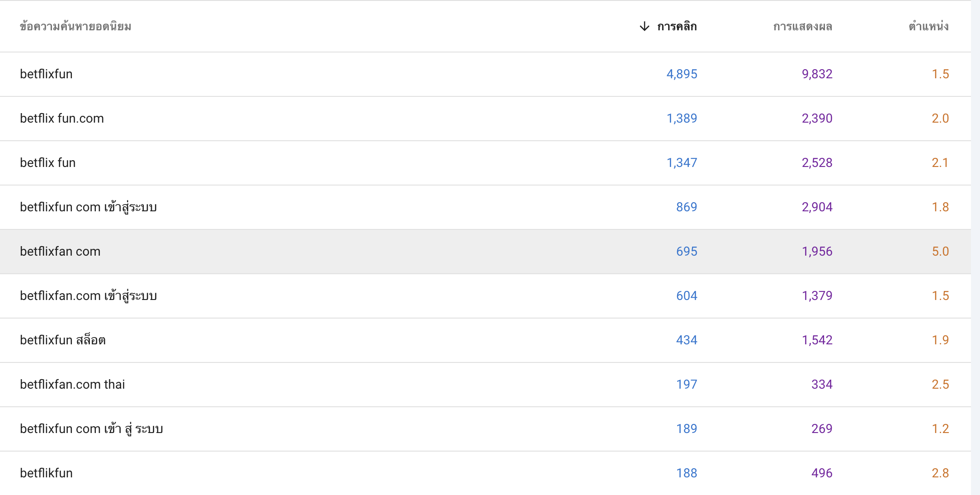
Task: Click the 4,895 clicks value
Action: tap(682, 74)
